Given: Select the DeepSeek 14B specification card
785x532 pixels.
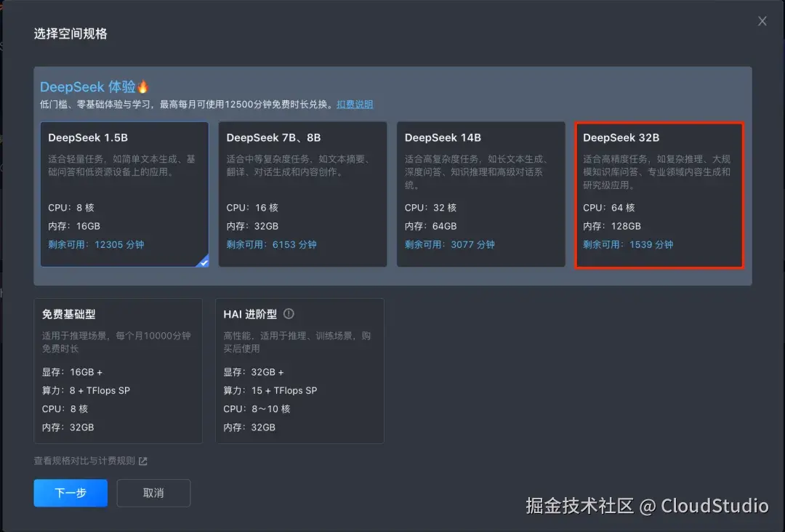Looking at the screenshot, I should [x=480, y=194].
